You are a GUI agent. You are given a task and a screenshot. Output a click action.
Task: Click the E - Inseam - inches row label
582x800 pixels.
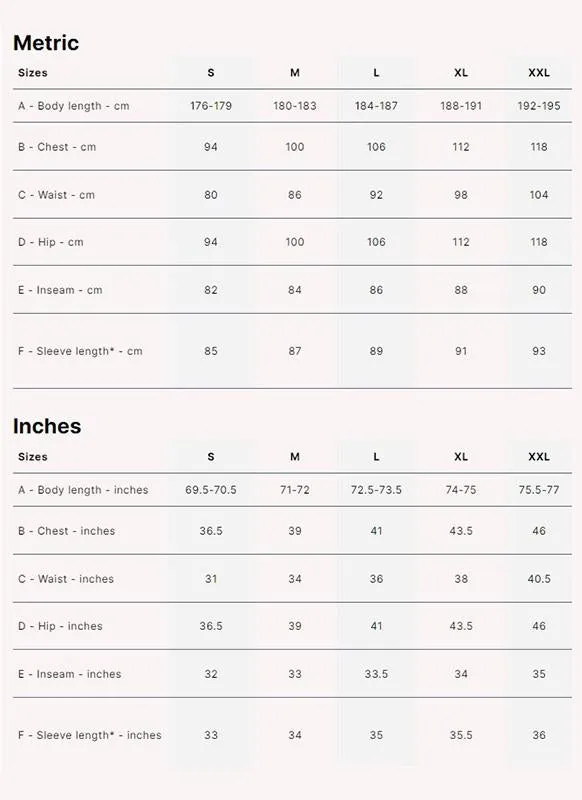point(69,674)
